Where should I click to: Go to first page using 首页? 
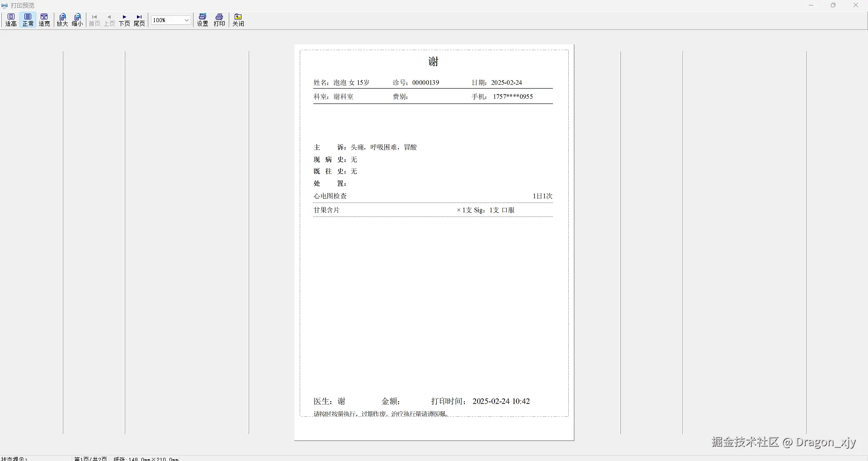94,20
